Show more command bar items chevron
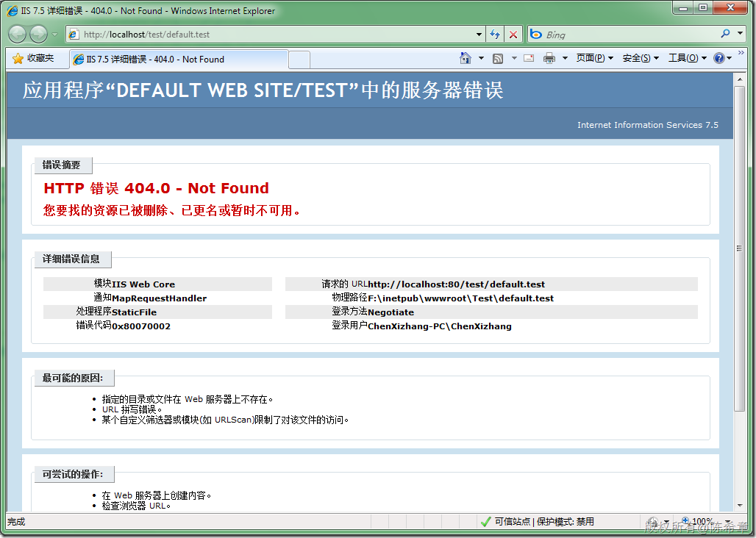 (x=741, y=52)
